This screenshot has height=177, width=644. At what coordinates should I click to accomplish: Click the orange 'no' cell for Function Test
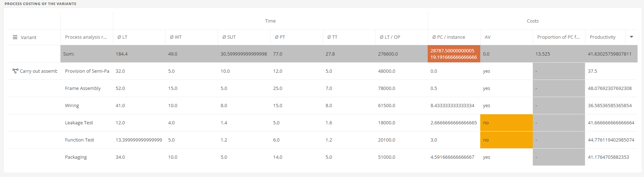click(x=506, y=140)
